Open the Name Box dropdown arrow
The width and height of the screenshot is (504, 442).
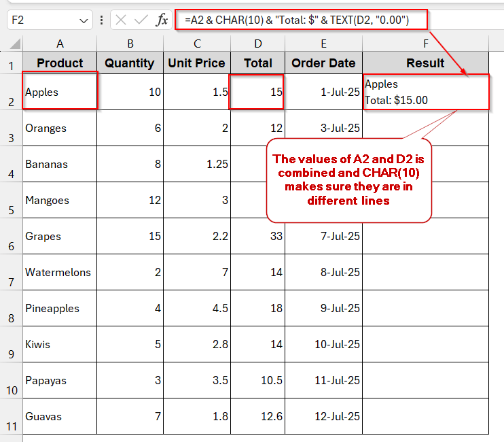(84, 21)
